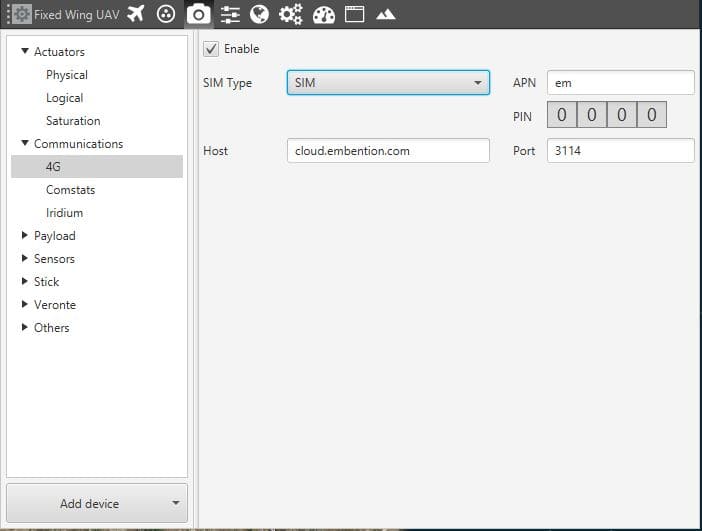Image resolution: width=702 pixels, height=531 pixels.
Task: Open the gauge Variables toolbar icon
Action: pyautogui.click(x=324, y=15)
